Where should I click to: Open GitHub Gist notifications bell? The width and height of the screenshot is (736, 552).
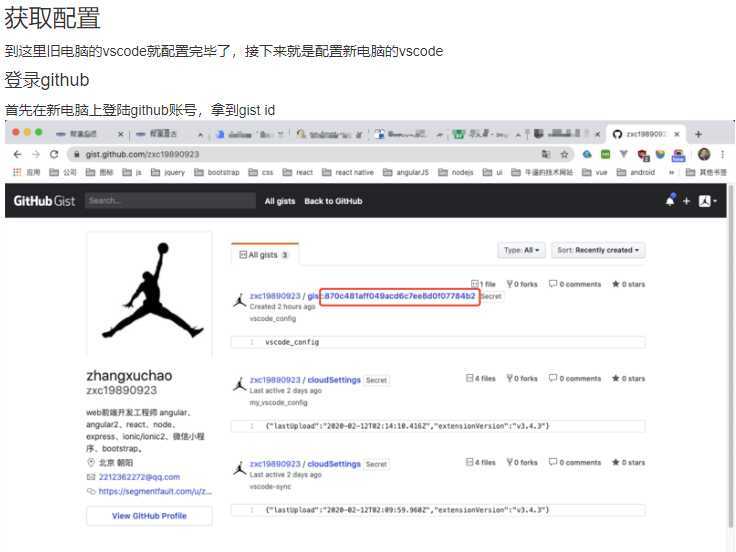tap(670, 201)
